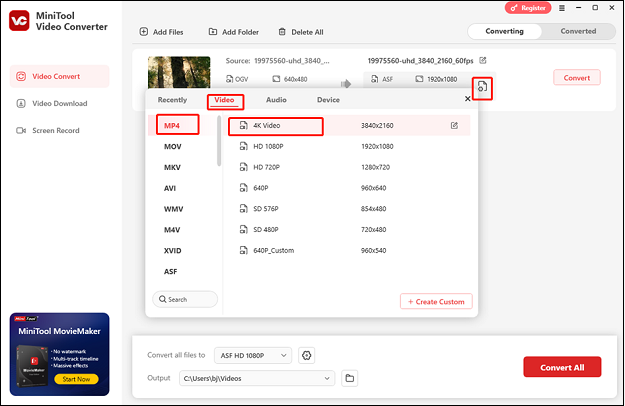Click the source video thumbnail
Image resolution: width=625 pixels, height=406 pixels.
[179, 72]
